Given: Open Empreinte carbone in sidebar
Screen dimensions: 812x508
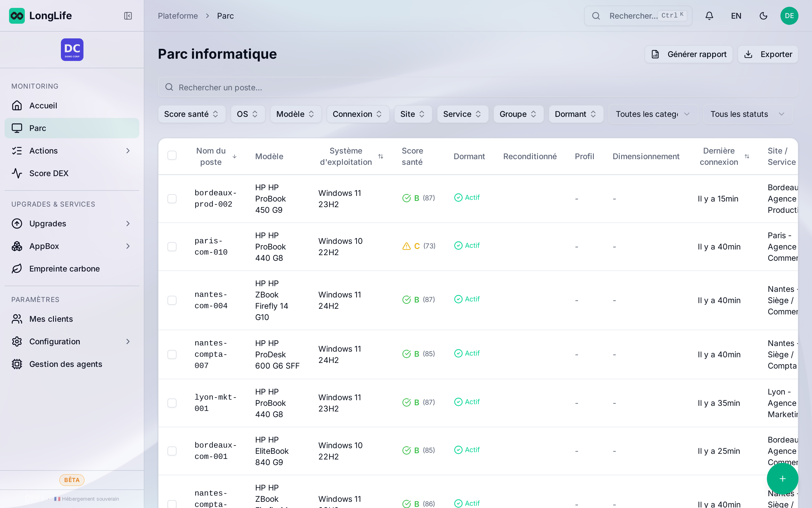Looking at the screenshot, I should 72,269.
